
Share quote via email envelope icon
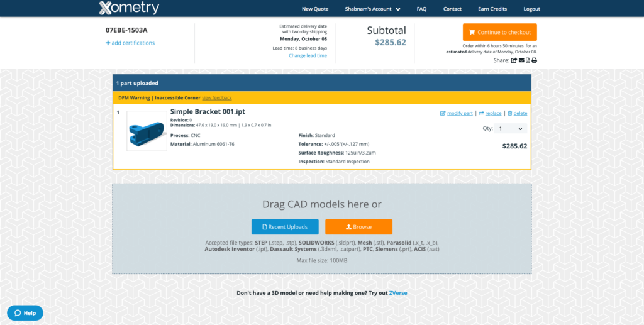pos(521,60)
